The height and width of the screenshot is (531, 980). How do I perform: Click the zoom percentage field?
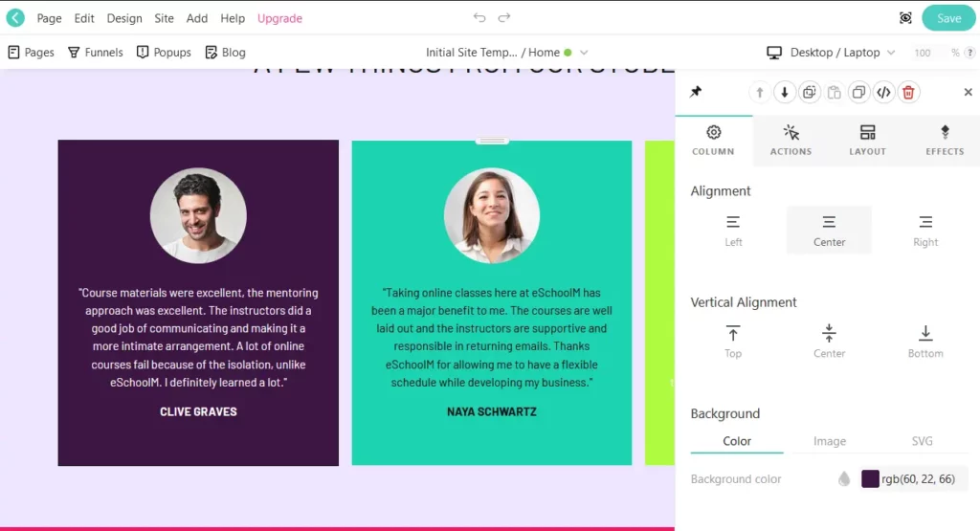coord(923,53)
